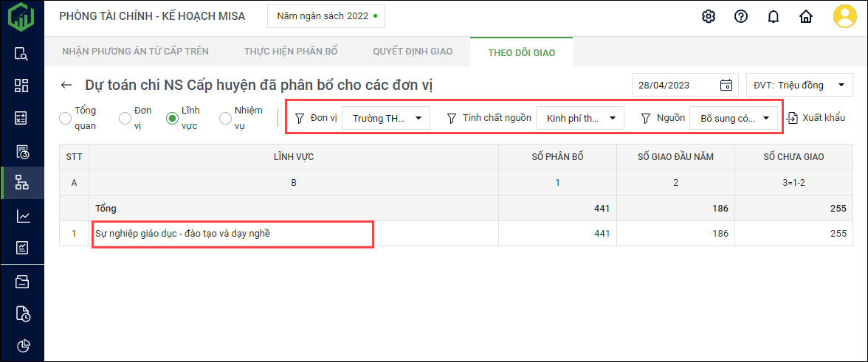Expand the Đơn vị filter dropdown
Screen dimensions: 868x362
[x=386, y=118]
